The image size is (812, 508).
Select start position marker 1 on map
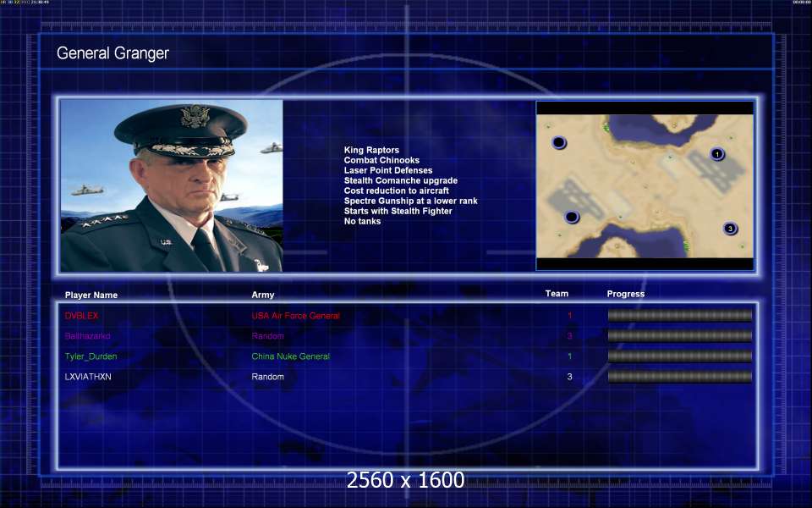716,154
